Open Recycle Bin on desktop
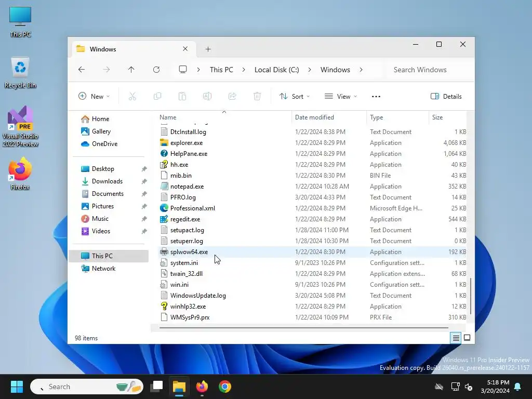 click(x=20, y=73)
